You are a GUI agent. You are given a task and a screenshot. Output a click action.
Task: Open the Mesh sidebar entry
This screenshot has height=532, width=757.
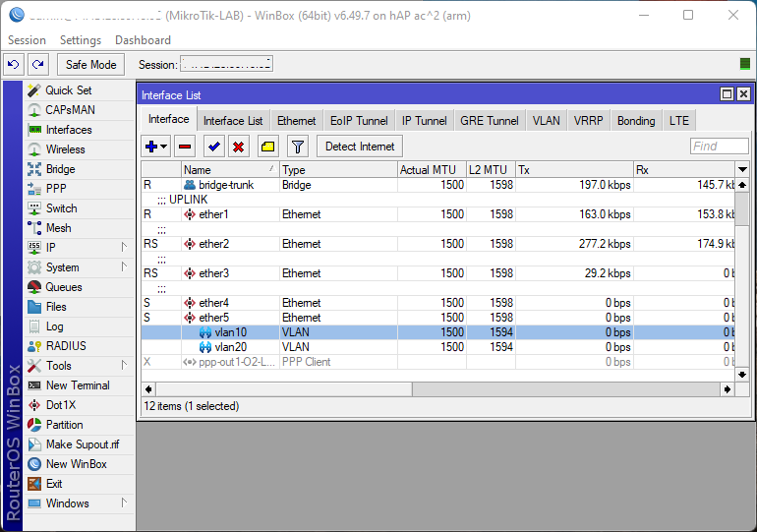coord(79,228)
